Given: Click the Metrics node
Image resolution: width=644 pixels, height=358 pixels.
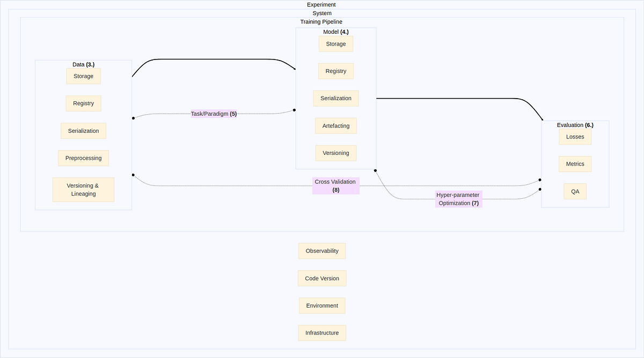Looking at the screenshot, I should tap(575, 163).
